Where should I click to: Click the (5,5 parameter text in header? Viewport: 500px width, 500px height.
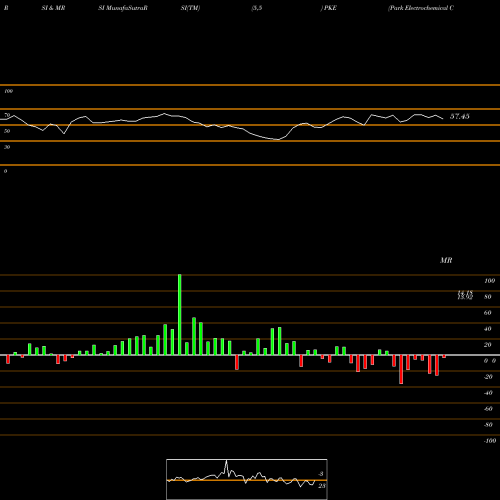coord(257,8)
